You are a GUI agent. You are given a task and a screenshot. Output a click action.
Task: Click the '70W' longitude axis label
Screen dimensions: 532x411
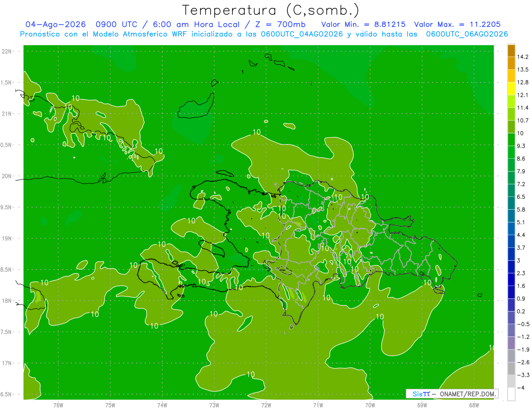pos(370,405)
